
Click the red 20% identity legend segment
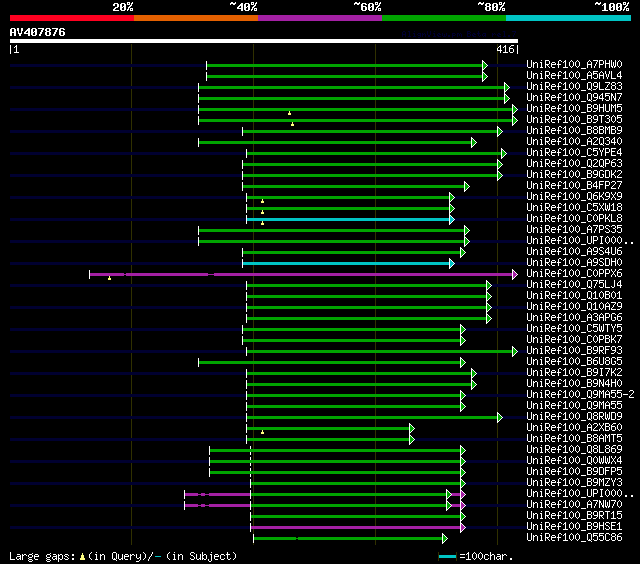(72, 18)
